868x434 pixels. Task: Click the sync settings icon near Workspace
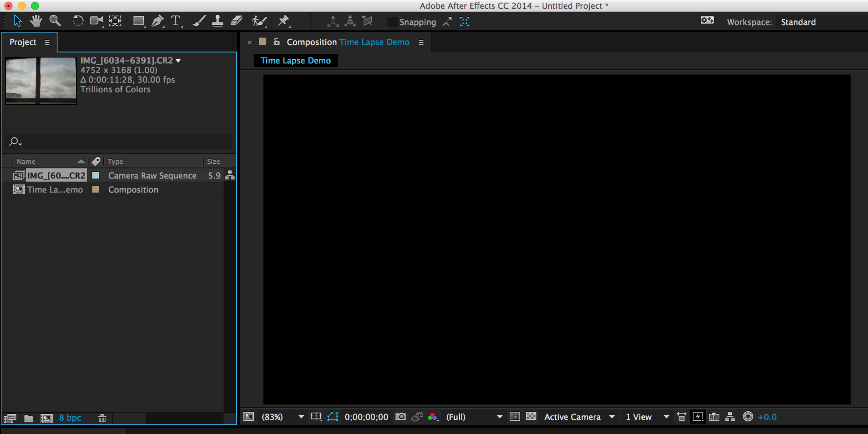click(707, 20)
